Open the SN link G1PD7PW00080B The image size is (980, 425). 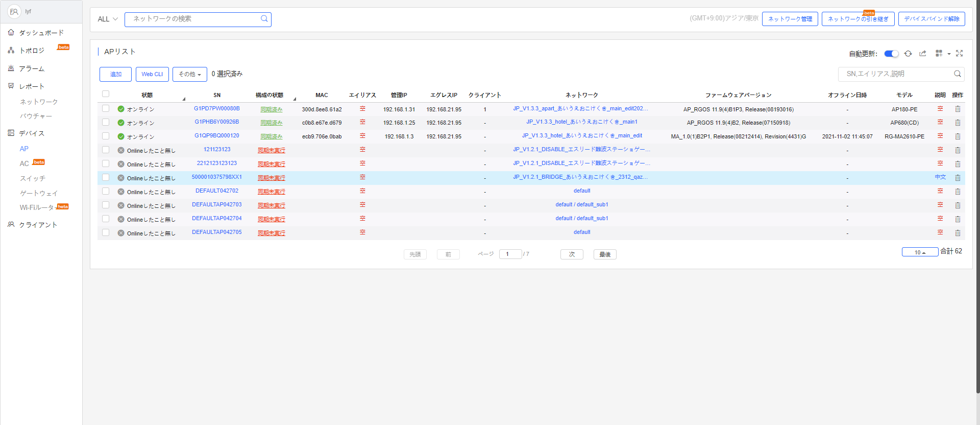[217, 108]
